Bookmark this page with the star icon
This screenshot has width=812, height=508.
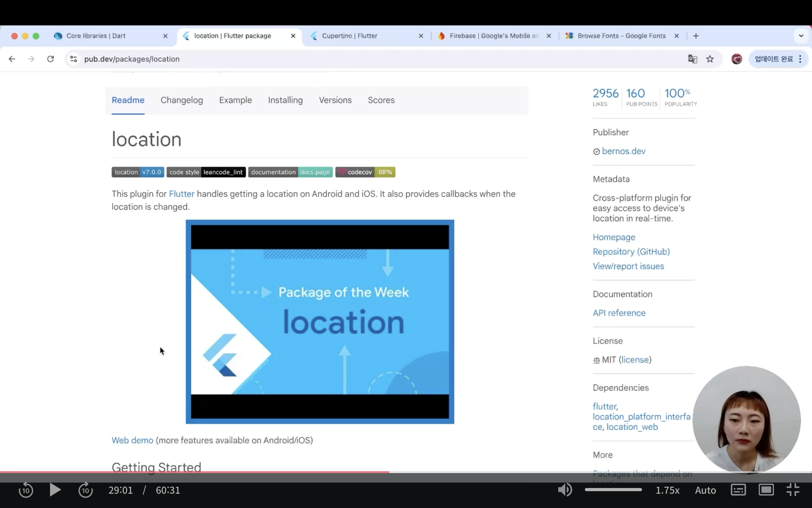pos(710,59)
